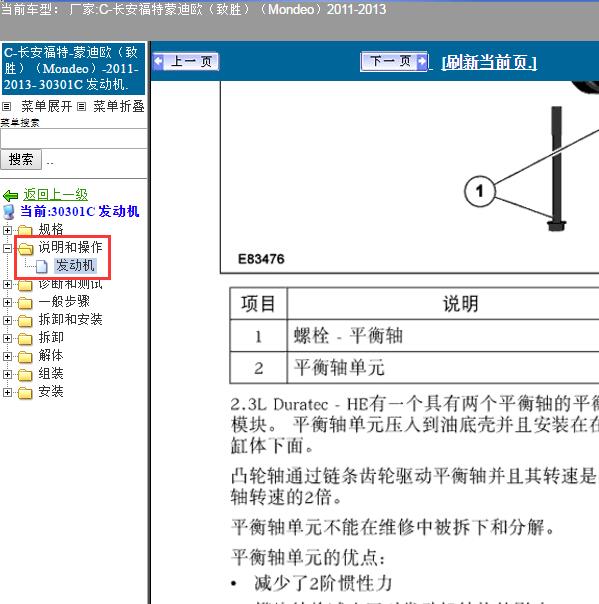599x604 pixels.
Task: Click the 诊断和测试 folder icon
Action: [x=25, y=285]
